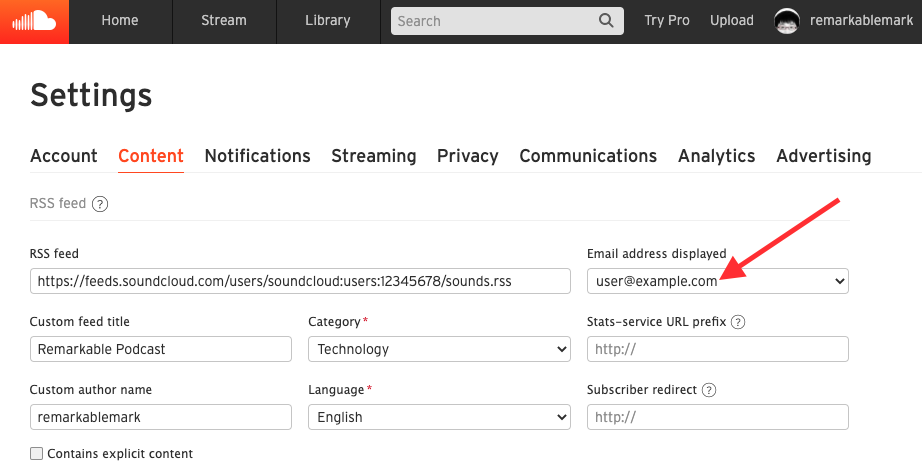Open the remarkablemark username menu
922x476 pixels.
(x=861, y=21)
